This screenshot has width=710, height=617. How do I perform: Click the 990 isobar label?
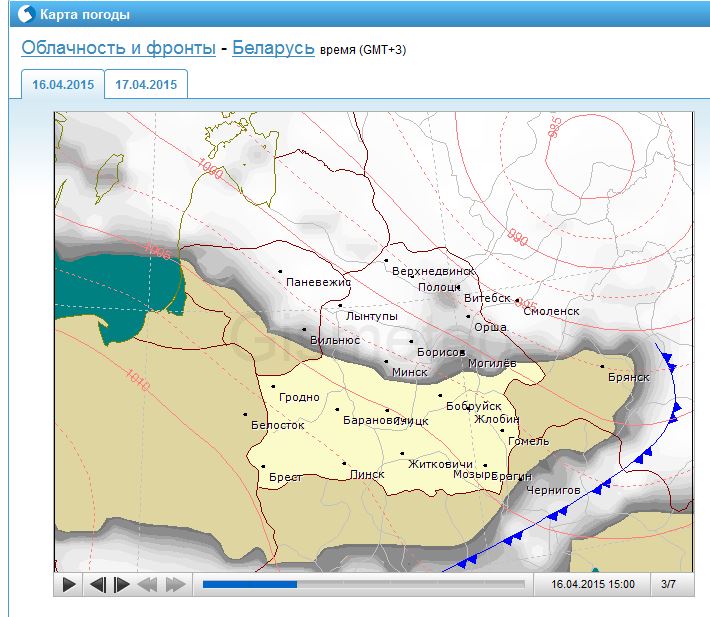coord(517,237)
